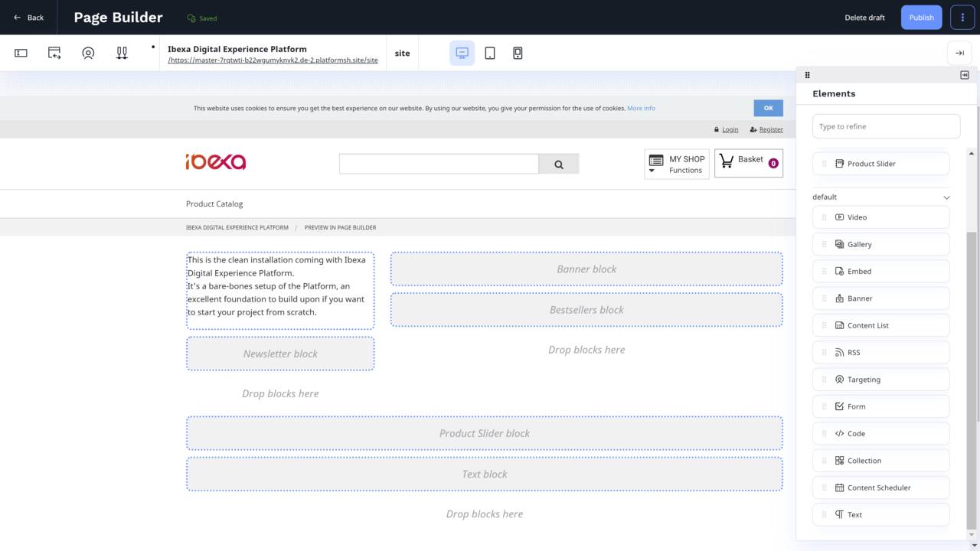
Task: Click Ibexa Digital Experience Platform breadcrumb
Action: click(x=237, y=227)
